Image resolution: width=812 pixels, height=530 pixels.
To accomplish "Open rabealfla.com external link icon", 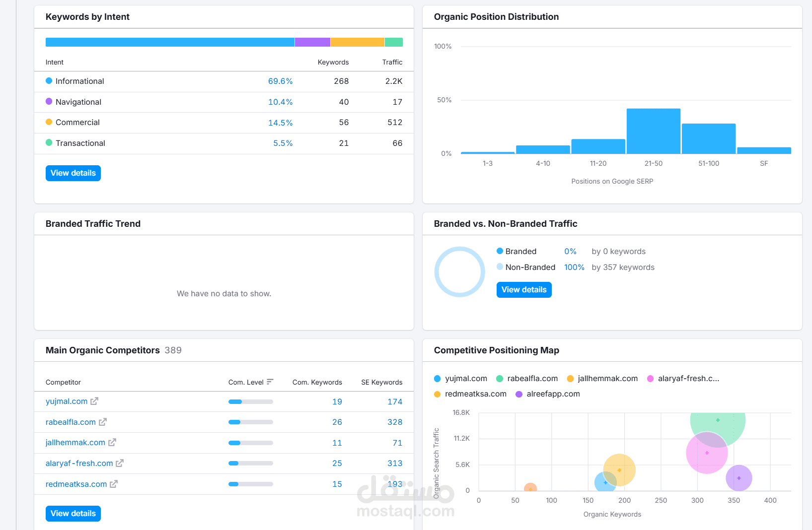I will pyautogui.click(x=103, y=422).
